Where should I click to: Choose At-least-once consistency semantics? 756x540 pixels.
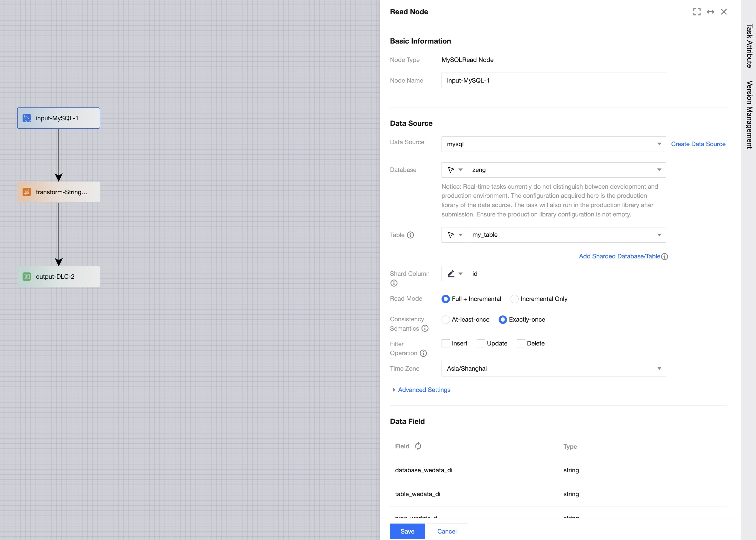click(x=445, y=320)
